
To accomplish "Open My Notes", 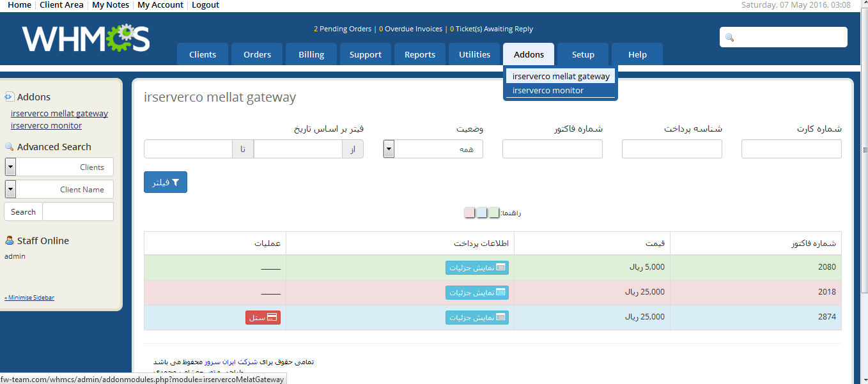I will (x=111, y=5).
